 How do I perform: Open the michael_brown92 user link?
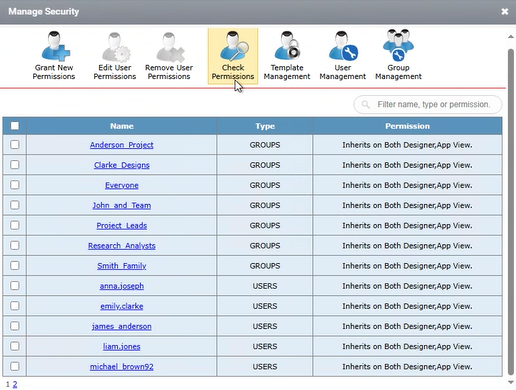click(122, 367)
